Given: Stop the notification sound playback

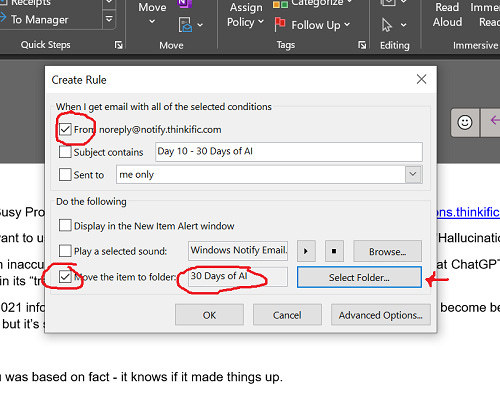Looking at the screenshot, I should [x=334, y=251].
